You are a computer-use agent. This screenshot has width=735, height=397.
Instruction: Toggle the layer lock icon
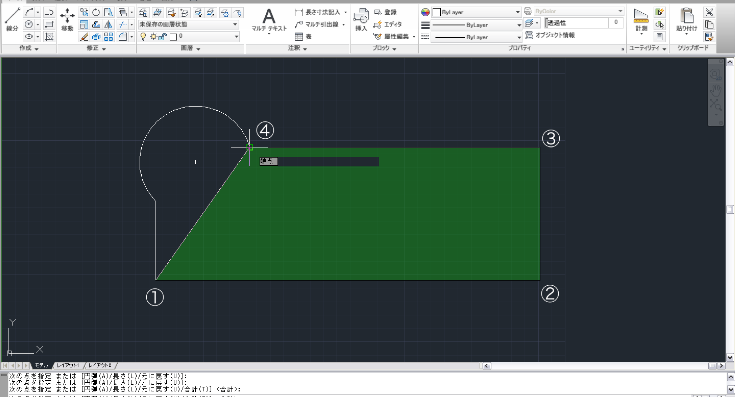point(163,37)
